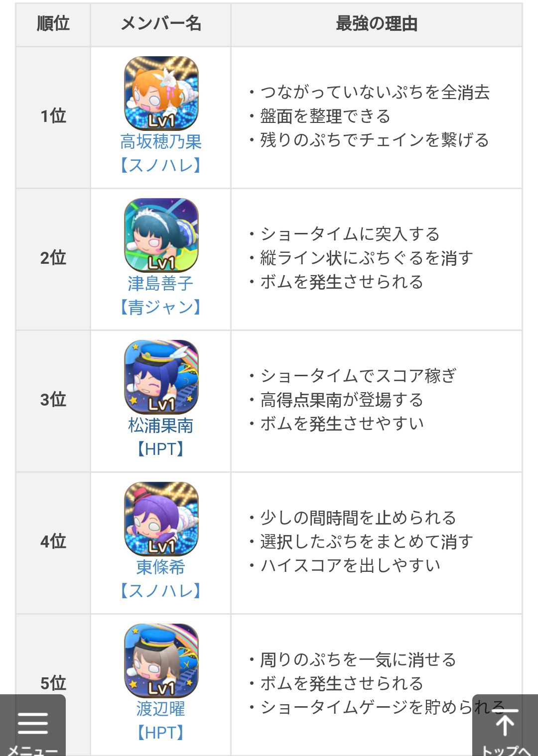The width and height of the screenshot is (538, 756).
Task: Open the 松浦果南 name link
Action: pyautogui.click(x=161, y=426)
